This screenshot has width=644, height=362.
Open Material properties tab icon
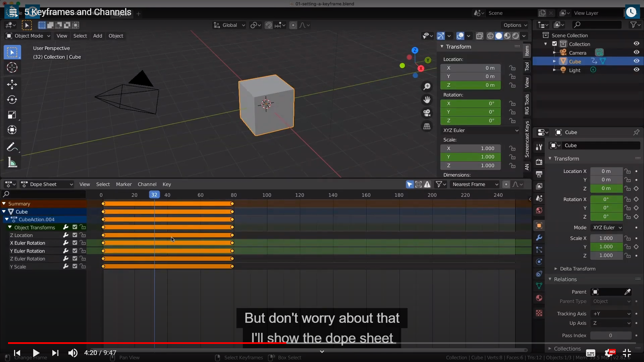539,298
